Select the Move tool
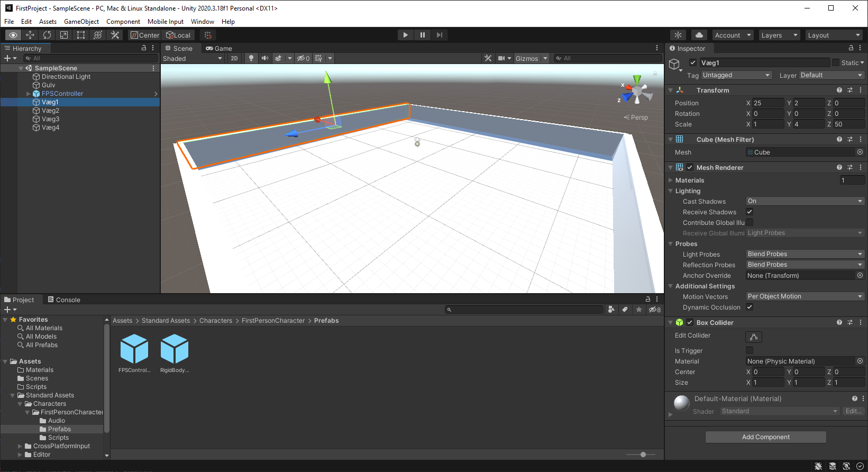The height and width of the screenshot is (472, 868). pyautogui.click(x=30, y=35)
